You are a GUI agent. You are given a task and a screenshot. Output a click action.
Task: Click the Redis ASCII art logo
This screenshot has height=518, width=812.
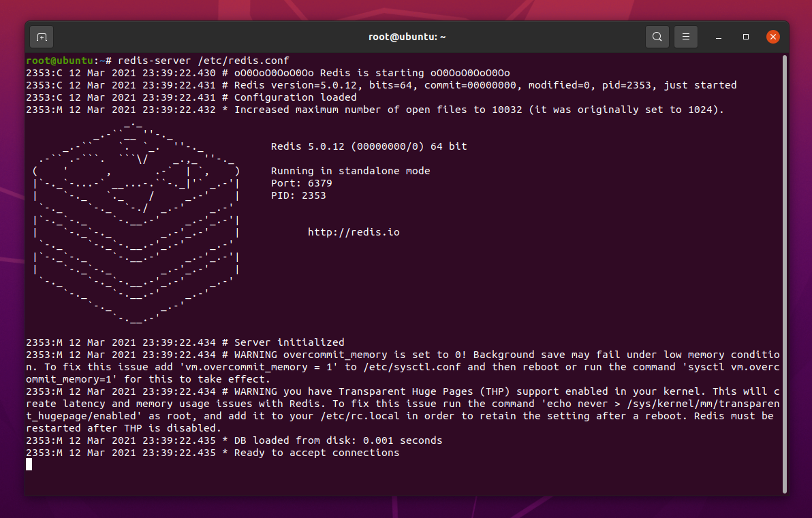point(136,223)
